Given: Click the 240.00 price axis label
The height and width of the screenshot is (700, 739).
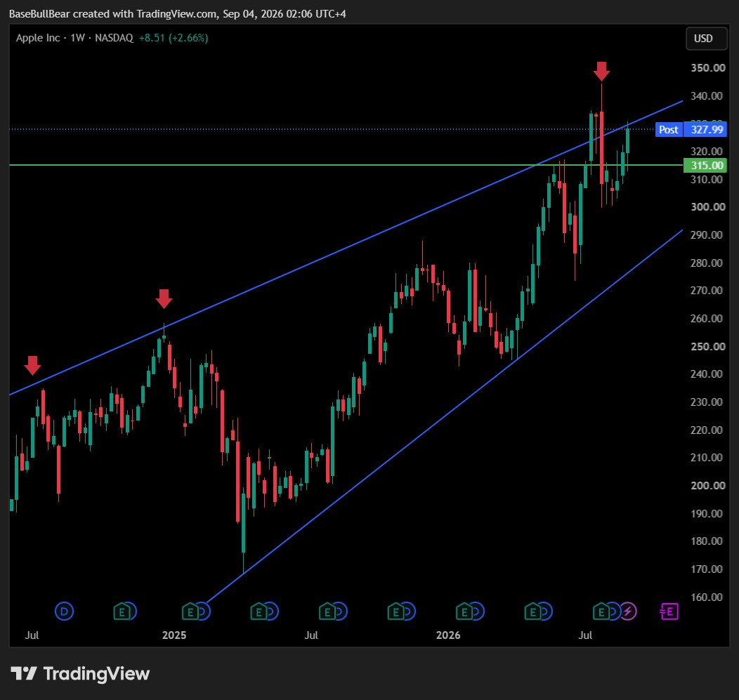Looking at the screenshot, I should tap(707, 374).
